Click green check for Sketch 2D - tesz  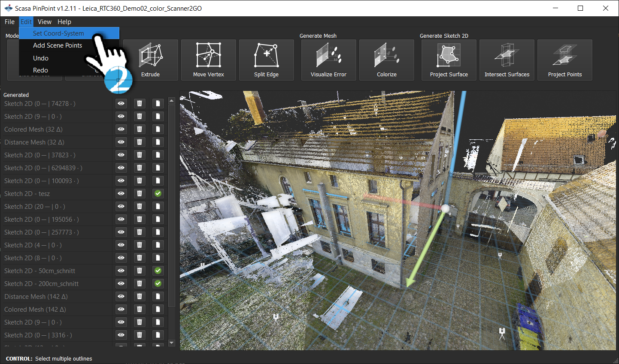[x=158, y=193]
